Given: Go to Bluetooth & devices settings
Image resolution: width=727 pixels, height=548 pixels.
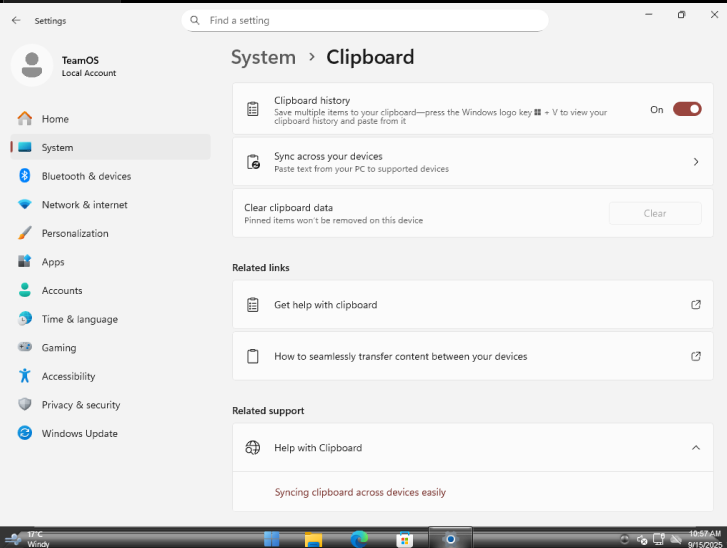Looking at the screenshot, I should pyautogui.click(x=110, y=176).
